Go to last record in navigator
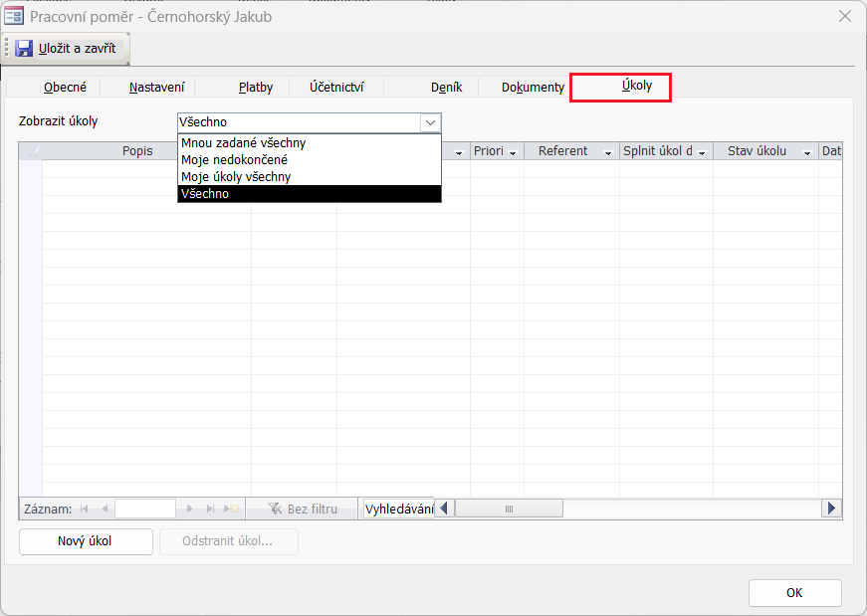The width and height of the screenshot is (867, 616). [x=210, y=509]
